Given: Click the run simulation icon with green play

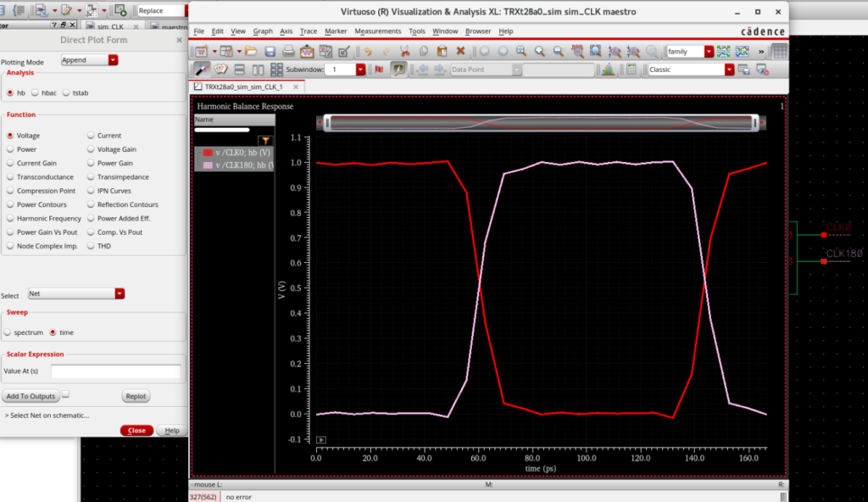Looking at the screenshot, I should click(120, 10).
